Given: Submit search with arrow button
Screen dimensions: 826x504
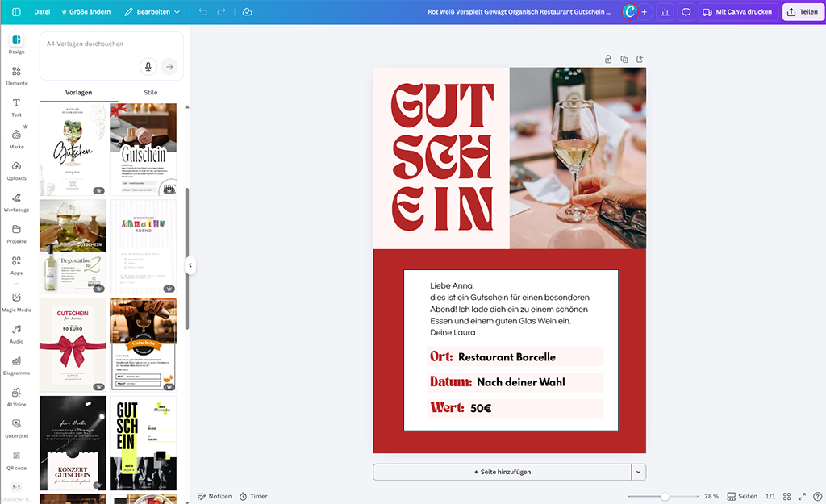Looking at the screenshot, I should pos(169,67).
